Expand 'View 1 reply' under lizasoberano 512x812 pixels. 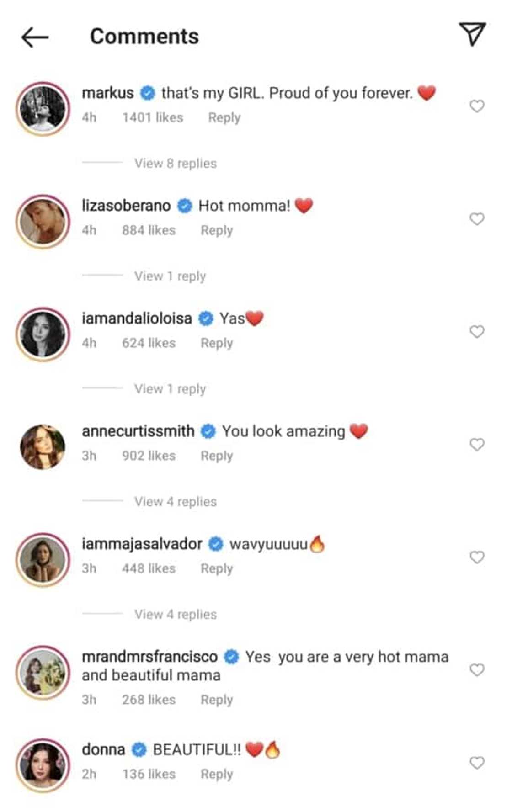[170, 276]
